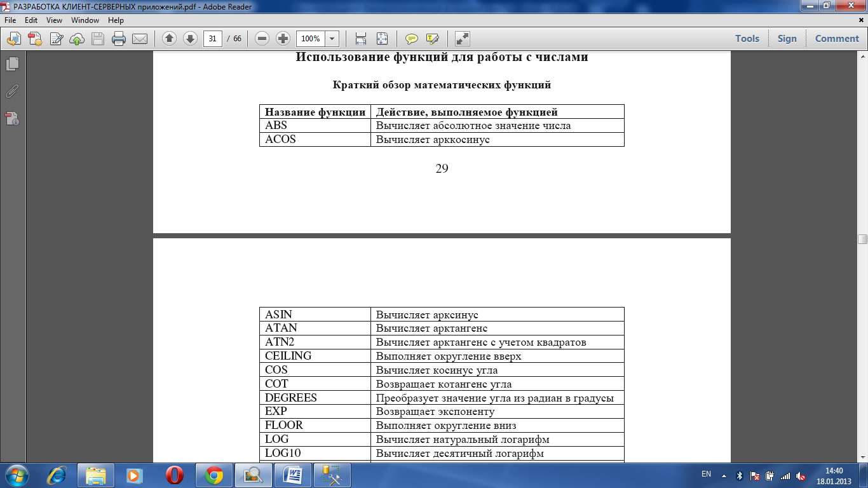
Task: Click the FLOOR function cell
Action: coord(315,426)
